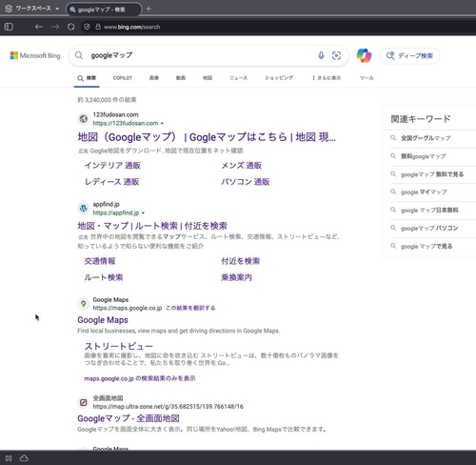The width and height of the screenshot is (476, 465).
Task: Click the browser reload icon
Action: [x=71, y=27]
